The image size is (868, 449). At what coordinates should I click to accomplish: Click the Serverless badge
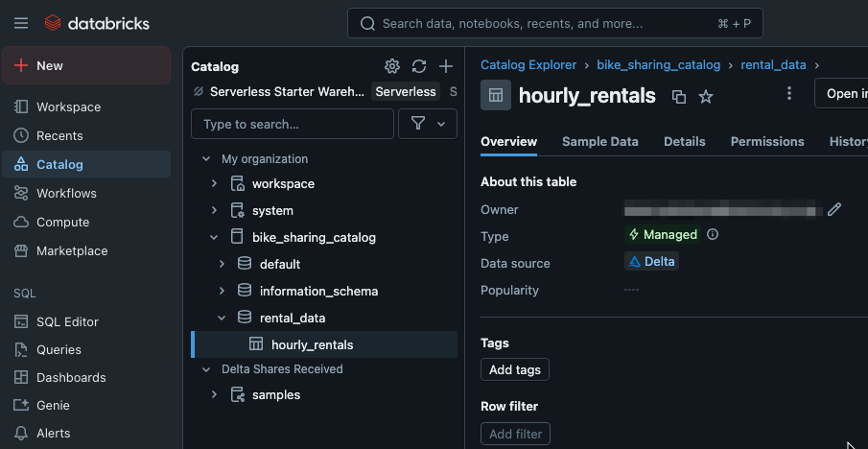[x=406, y=92]
